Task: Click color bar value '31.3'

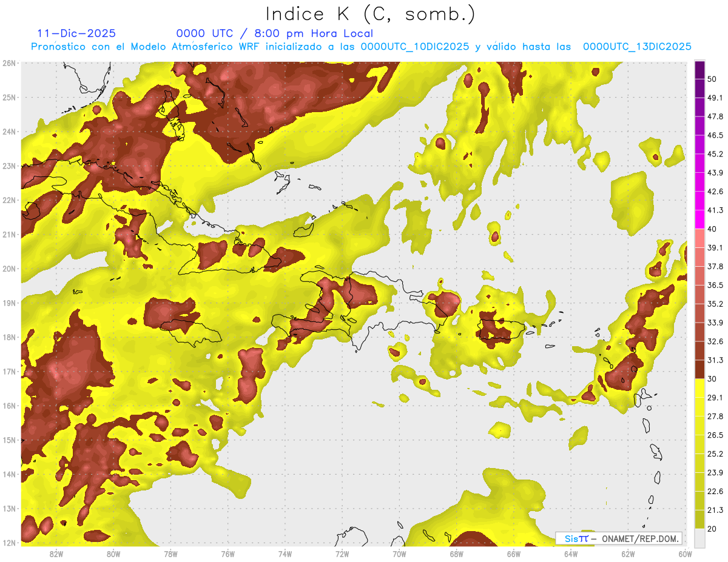Action: click(x=715, y=360)
